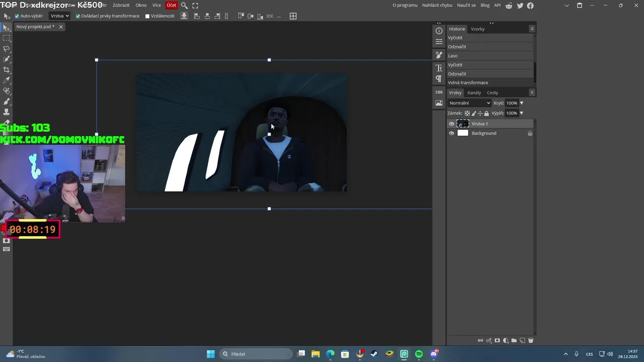Switch to the Kanály tab
This screenshot has height=362, width=644.
tap(474, 93)
